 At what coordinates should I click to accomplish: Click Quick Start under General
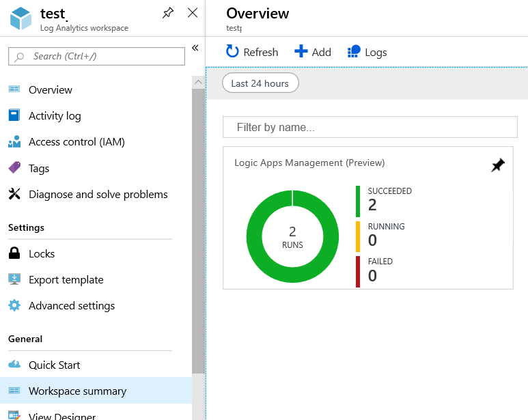[x=54, y=365]
